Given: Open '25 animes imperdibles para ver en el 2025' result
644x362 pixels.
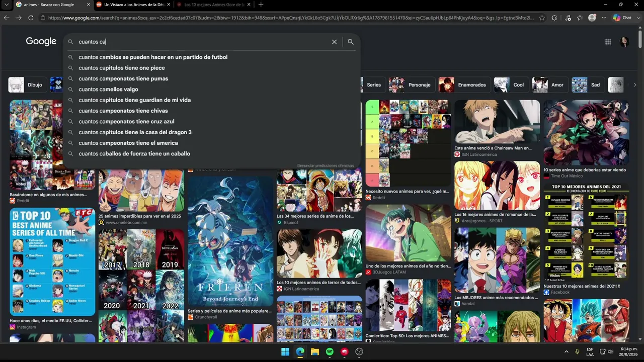Looking at the screenshot, I should point(140,216).
